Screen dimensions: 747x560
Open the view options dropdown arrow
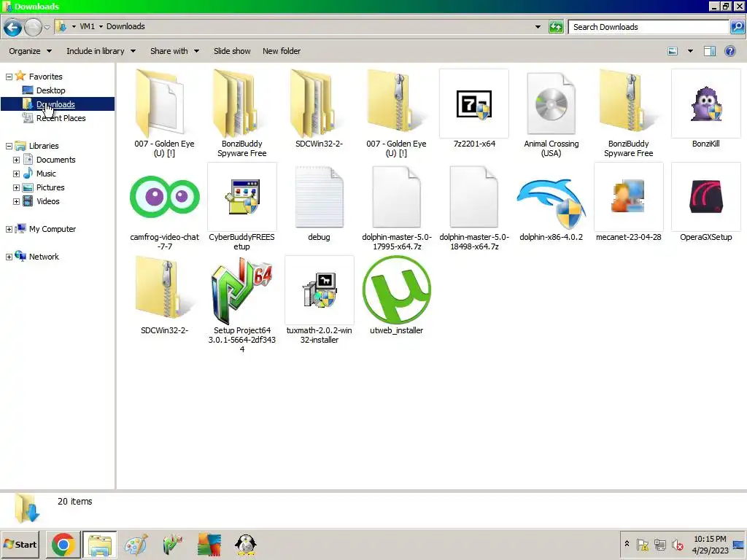point(690,51)
